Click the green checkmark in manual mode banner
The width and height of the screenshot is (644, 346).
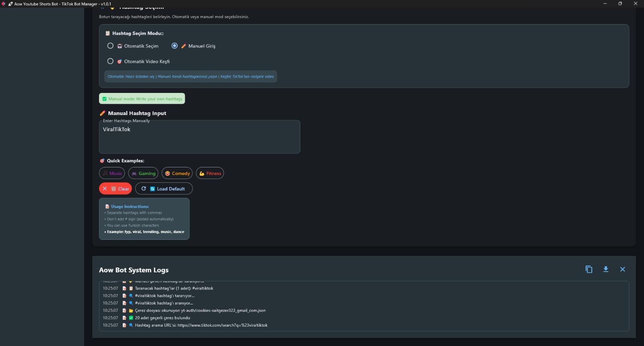coord(105,99)
